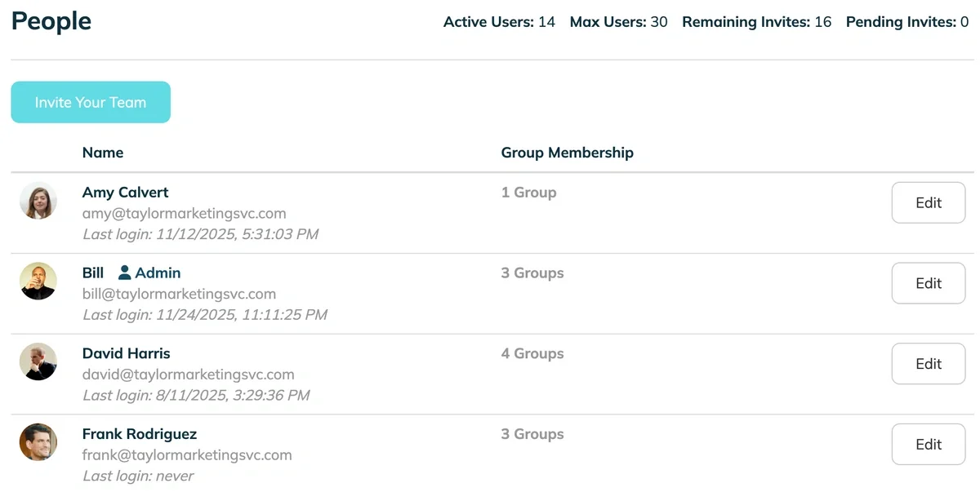This screenshot has height=492, width=980.
Task: Open the Frank Rodriguez name entry
Action: tap(140, 434)
